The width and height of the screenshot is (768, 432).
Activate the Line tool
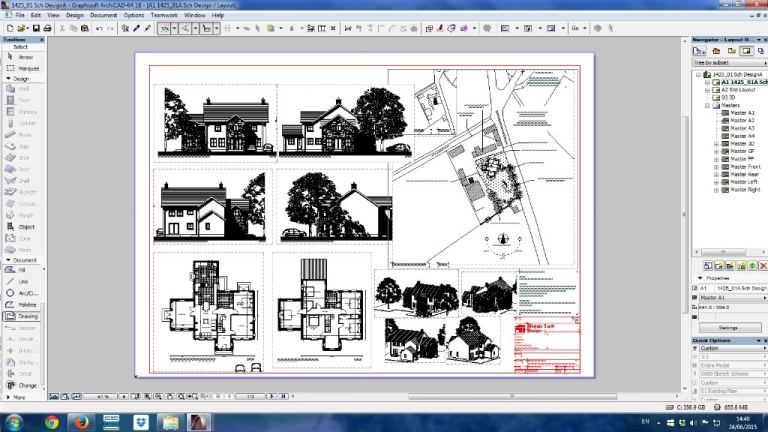coord(24,281)
